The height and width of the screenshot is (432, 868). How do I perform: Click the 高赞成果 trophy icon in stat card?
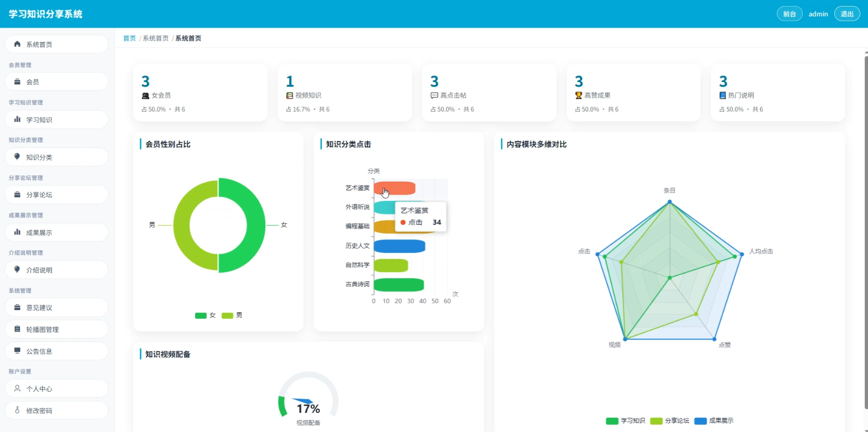pyautogui.click(x=578, y=96)
